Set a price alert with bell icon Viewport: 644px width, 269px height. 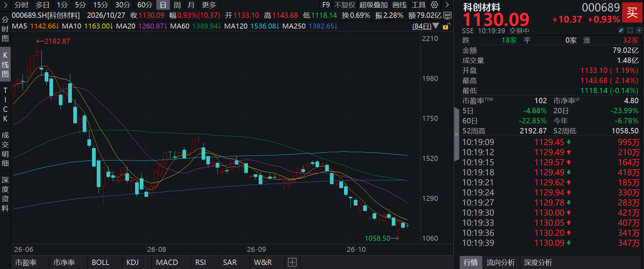pos(630,30)
